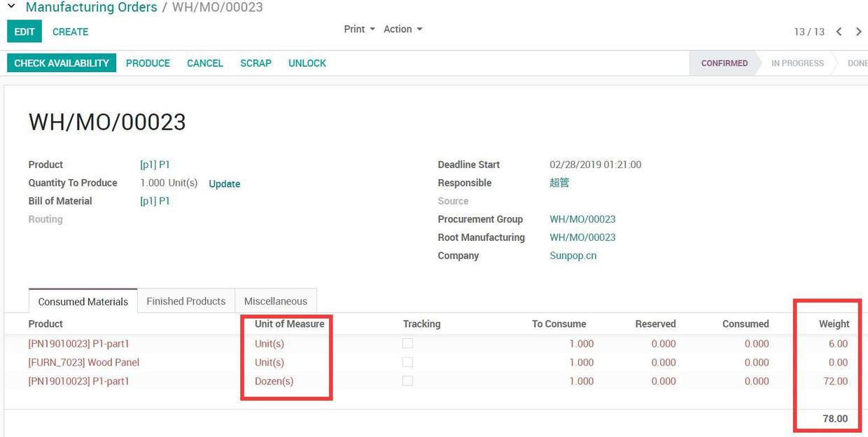Click the UNLOCK button
The height and width of the screenshot is (437, 868).
point(307,63)
